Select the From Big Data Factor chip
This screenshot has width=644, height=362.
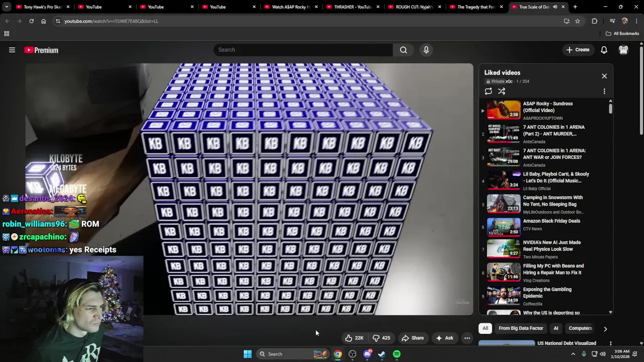[x=521, y=328]
